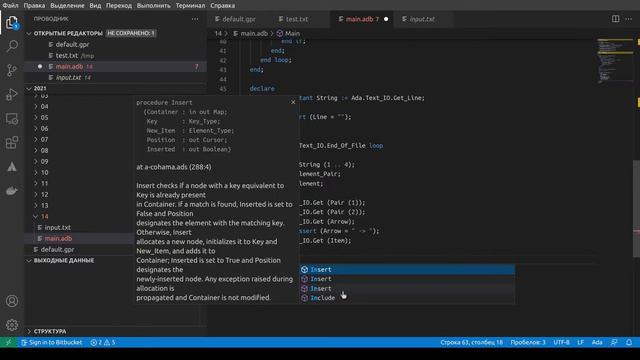Viewport: 640px width, 360px height.
Task: Expand folder 09 in the tree
Action: click(x=44, y=162)
